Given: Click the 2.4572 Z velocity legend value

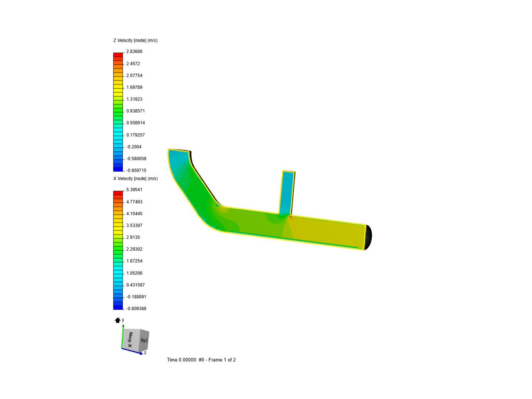Looking at the screenshot, I should pyautogui.click(x=133, y=64).
